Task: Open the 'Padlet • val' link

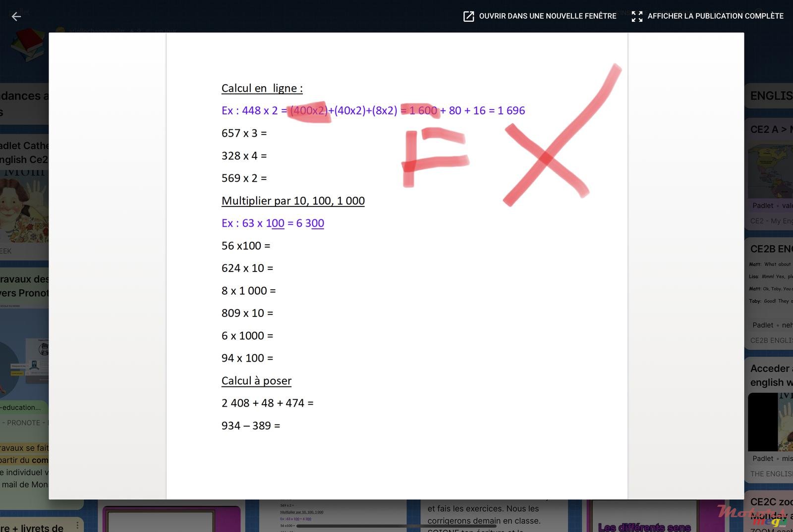Action: coord(771,206)
